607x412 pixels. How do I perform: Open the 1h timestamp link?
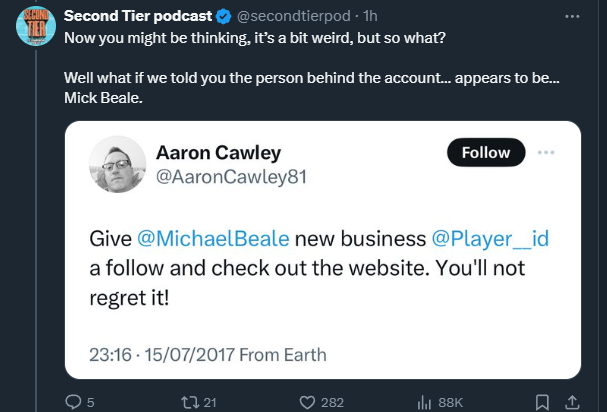(370, 16)
